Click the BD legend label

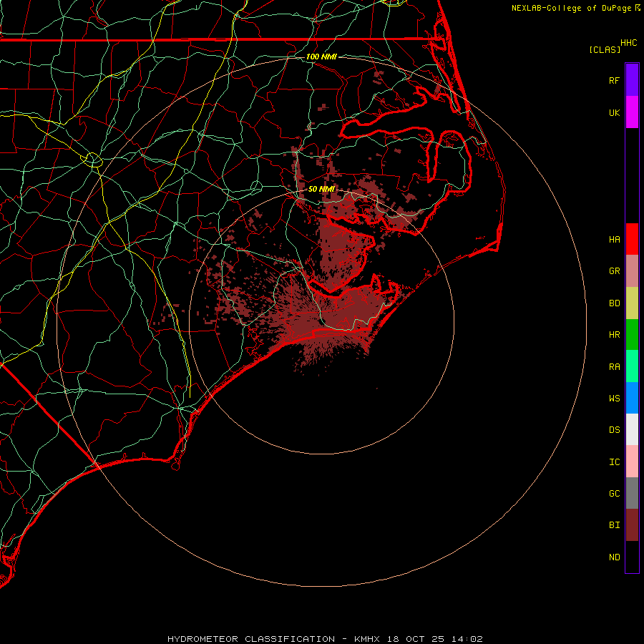[x=614, y=303]
